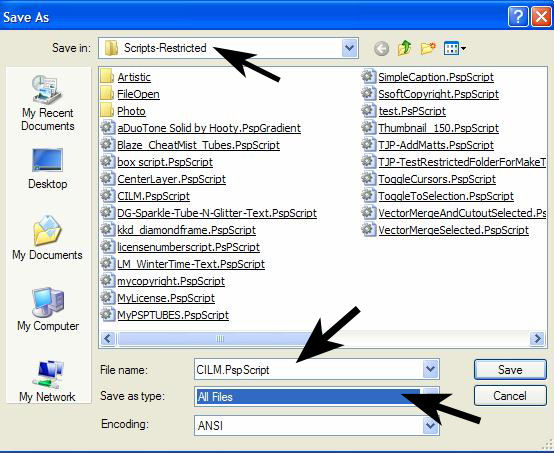Expand the Save in dropdown
The image size is (554, 453).
(x=349, y=48)
